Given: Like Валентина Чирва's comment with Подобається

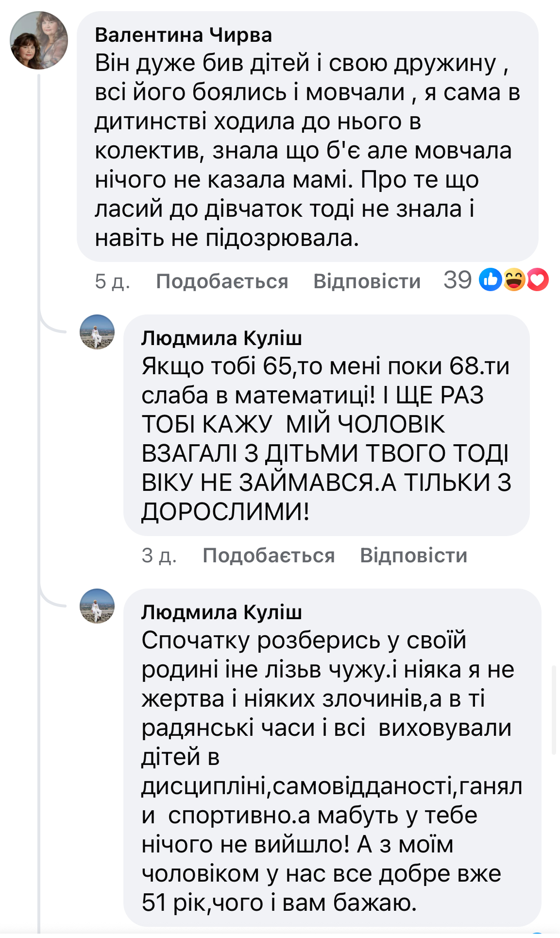Looking at the screenshot, I should pos(222,281).
